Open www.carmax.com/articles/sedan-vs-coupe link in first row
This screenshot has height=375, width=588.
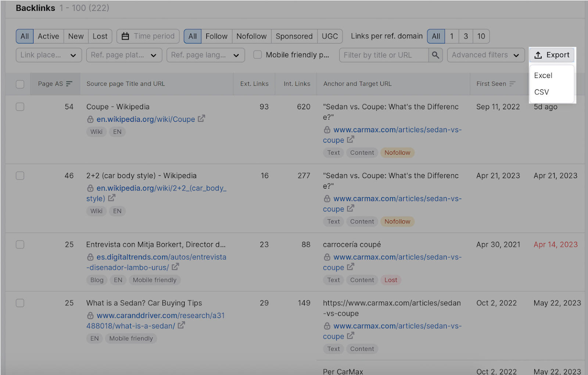pyautogui.click(x=392, y=135)
